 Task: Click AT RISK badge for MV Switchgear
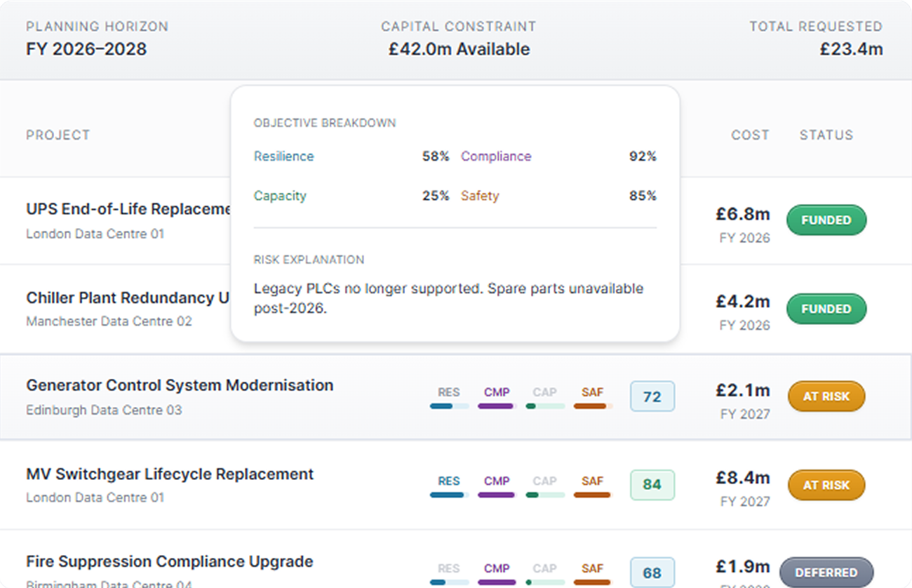pyautogui.click(x=826, y=485)
